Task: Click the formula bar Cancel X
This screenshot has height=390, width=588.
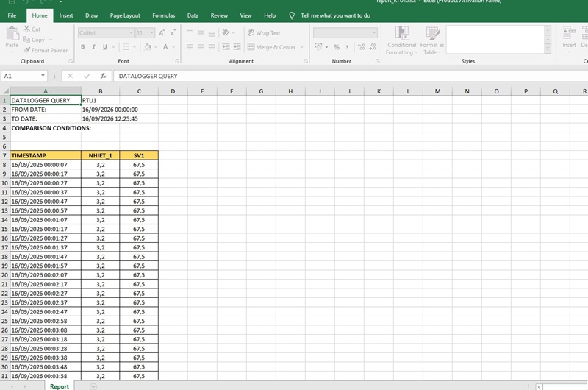Action: pos(70,76)
